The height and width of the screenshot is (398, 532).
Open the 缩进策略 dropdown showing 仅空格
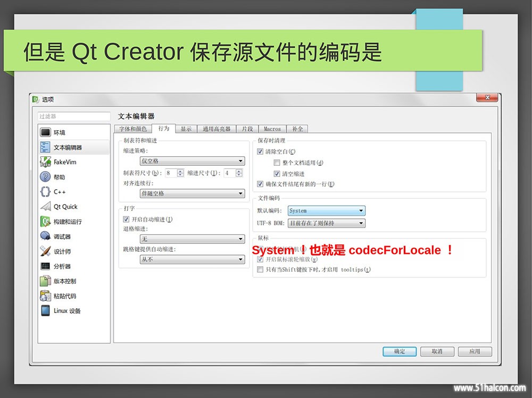click(x=193, y=161)
